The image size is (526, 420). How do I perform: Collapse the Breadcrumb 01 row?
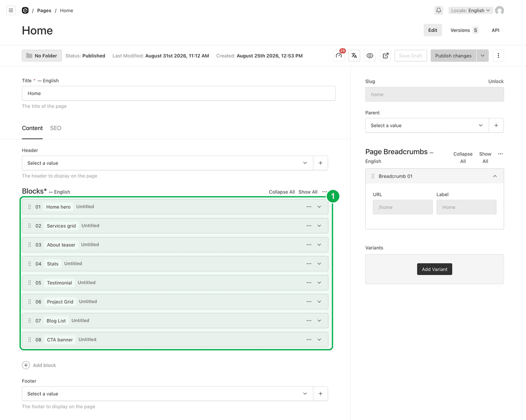click(x=495, y=176)
